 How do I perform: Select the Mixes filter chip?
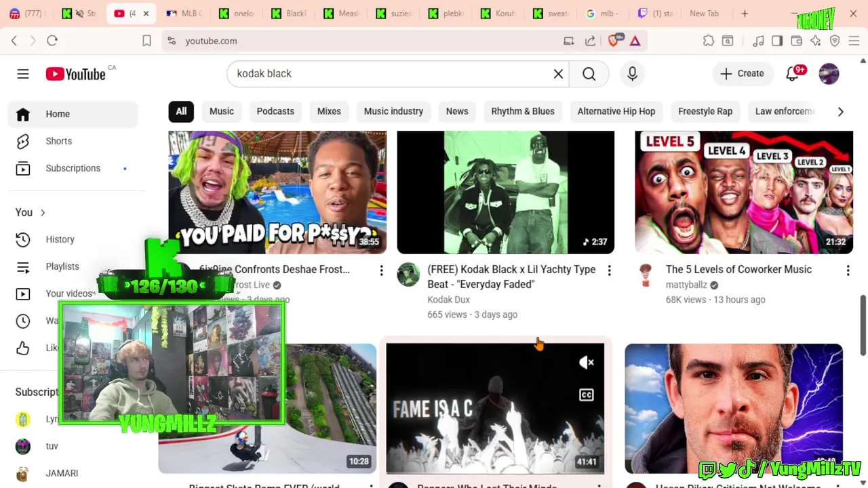(329, 111)
